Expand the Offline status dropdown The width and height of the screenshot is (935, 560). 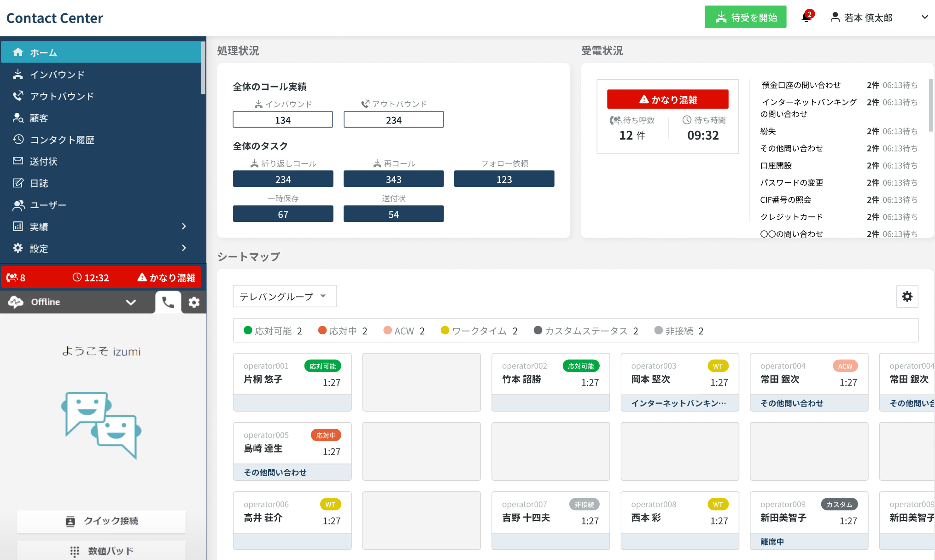131,302
